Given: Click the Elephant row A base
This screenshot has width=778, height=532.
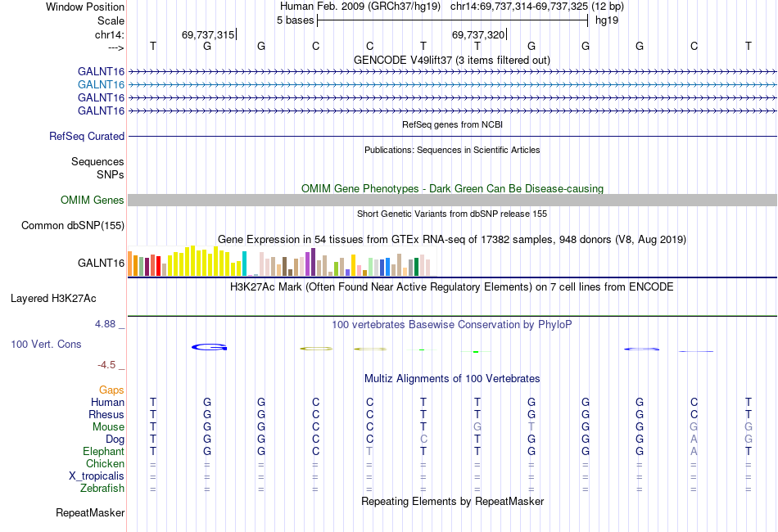Looking at the screenshot, I should click(x=694, y=451).
